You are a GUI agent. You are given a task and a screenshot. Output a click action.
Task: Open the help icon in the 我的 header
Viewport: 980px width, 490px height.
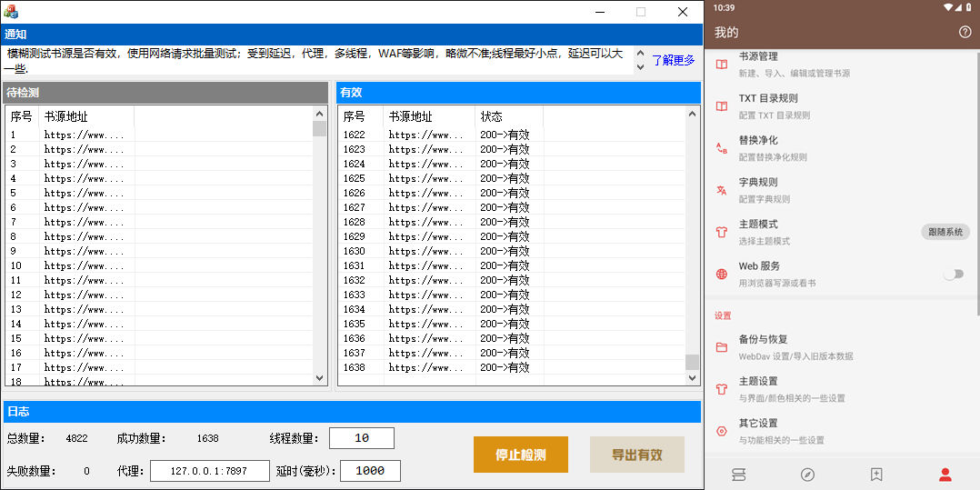click(965, 32)
